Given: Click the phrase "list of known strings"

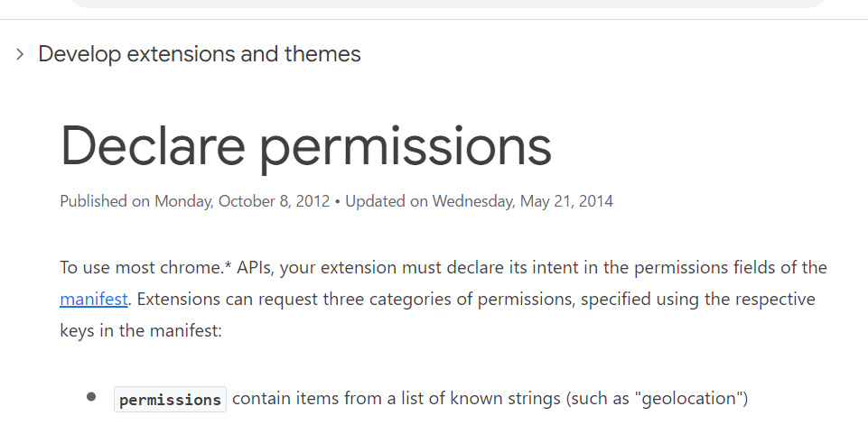Looking at the screenshot, I should click(481, 398).
